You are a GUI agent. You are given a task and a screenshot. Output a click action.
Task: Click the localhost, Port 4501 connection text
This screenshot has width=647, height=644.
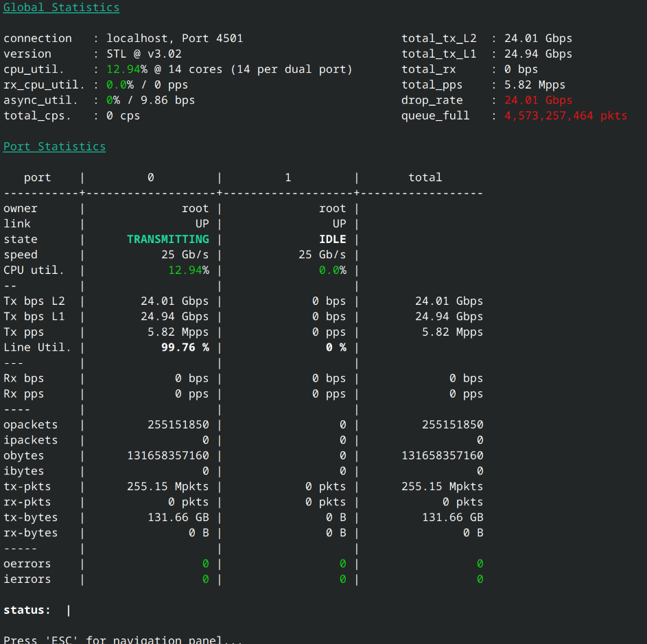[175, 38]
